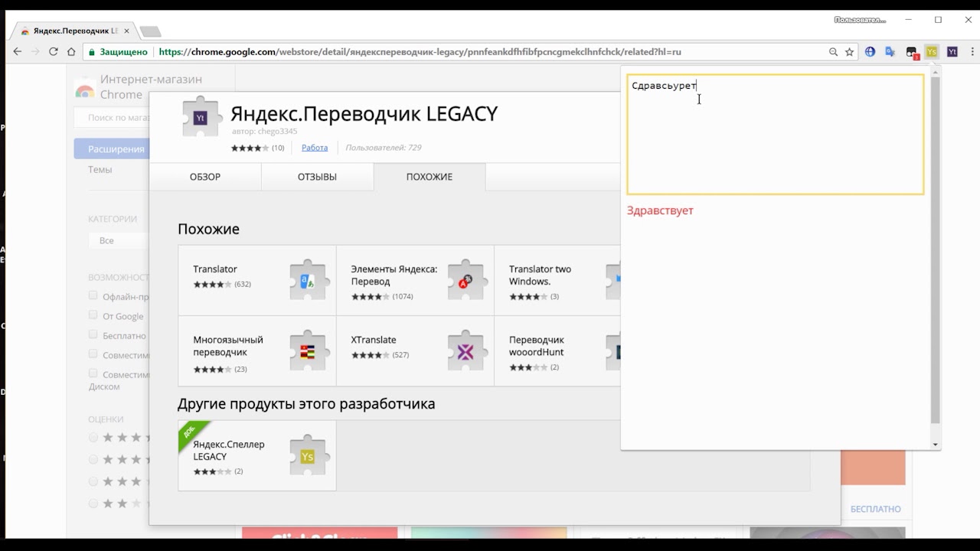
Task: Select the two-star rating radio button
Action: point(93,504)
